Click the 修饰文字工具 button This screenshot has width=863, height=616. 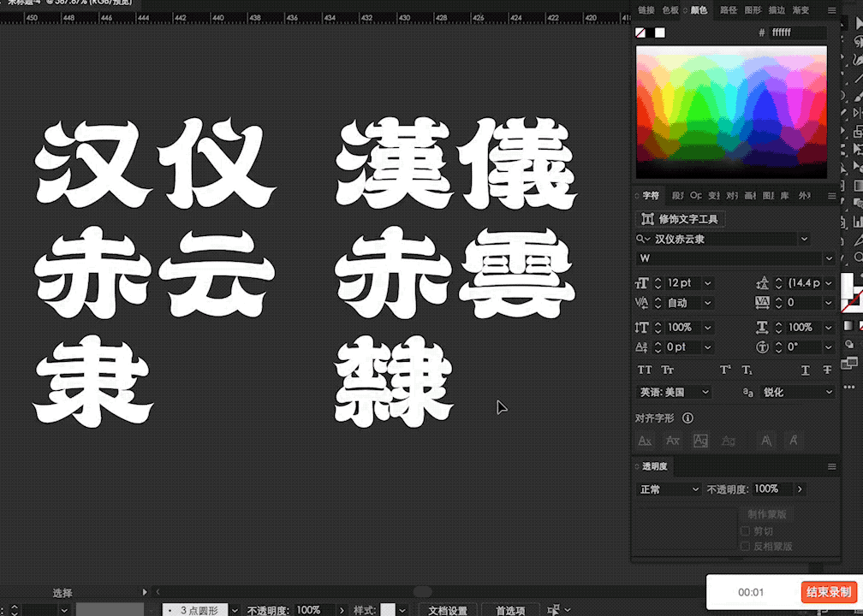coord(681,219)
